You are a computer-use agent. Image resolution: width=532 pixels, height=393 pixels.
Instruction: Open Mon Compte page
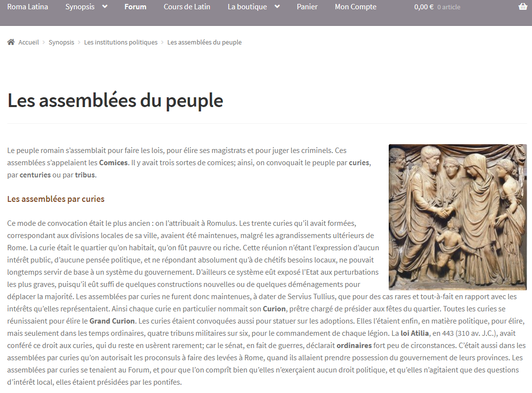(355, 7)
